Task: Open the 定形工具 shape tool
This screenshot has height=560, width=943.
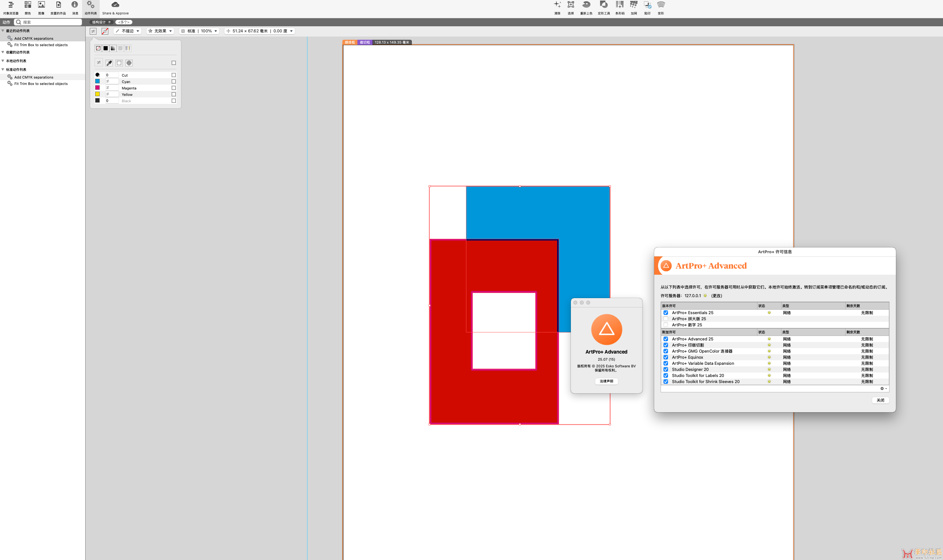Action: (x=603, y=8)
